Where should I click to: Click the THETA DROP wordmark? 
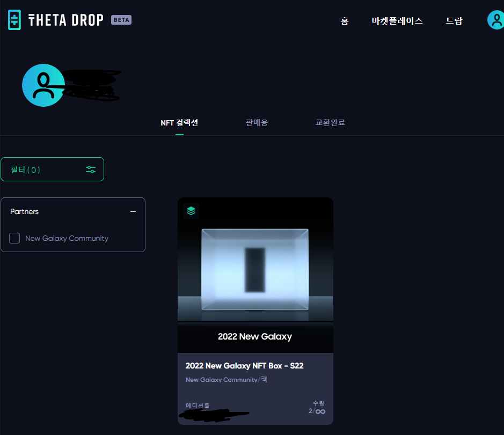(x=66, y=20)
